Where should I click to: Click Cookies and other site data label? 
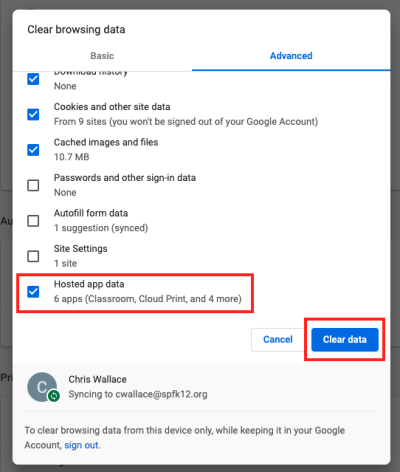pos(112,107)
